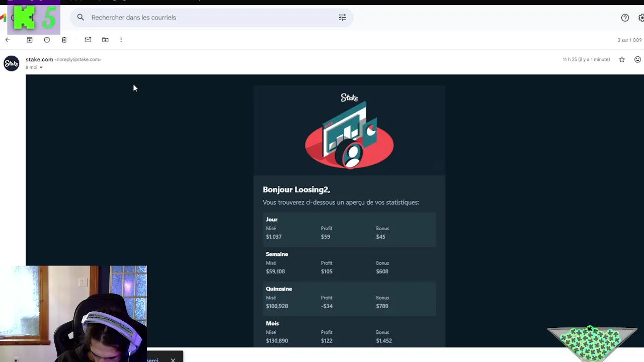
Task: Click the sender name stake.com
Action: [39, 59]
